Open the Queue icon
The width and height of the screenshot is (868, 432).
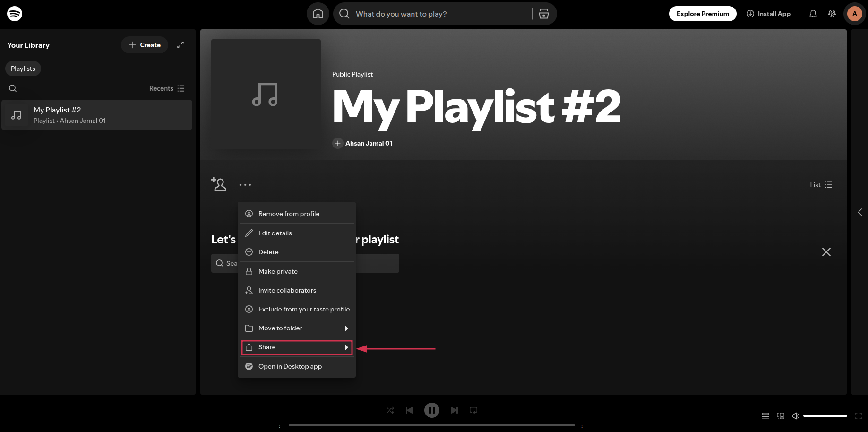[765, 416]
